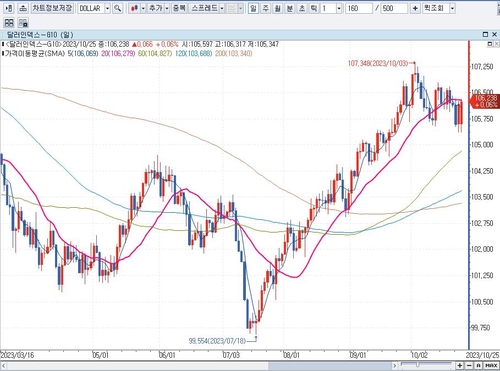Click the zoom slider handle
The height and width of the screenshot is (371, 500).
pyautogui.click(x=417, y=365)
